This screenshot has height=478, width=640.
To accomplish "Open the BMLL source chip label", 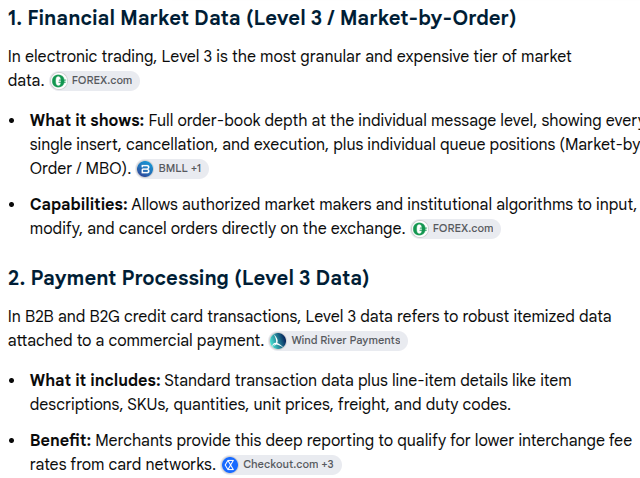I will click(x=173, y=169).
